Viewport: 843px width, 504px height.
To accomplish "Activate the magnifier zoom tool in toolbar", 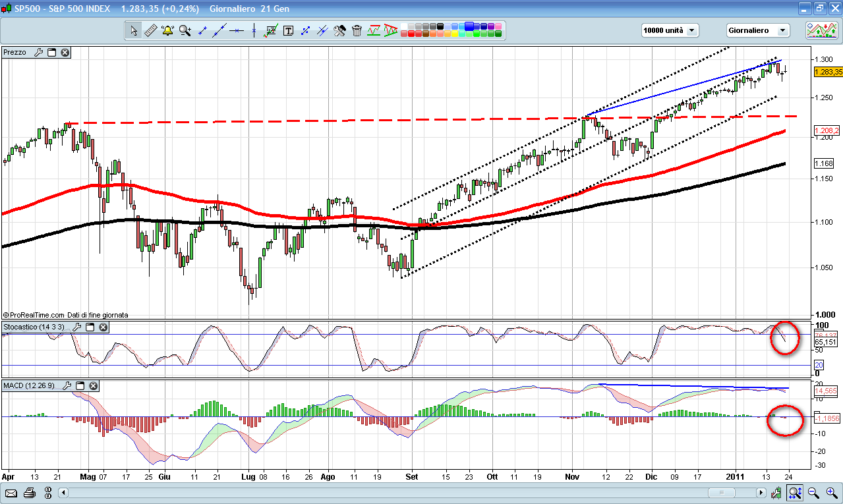I will click(x=185, y=30).
